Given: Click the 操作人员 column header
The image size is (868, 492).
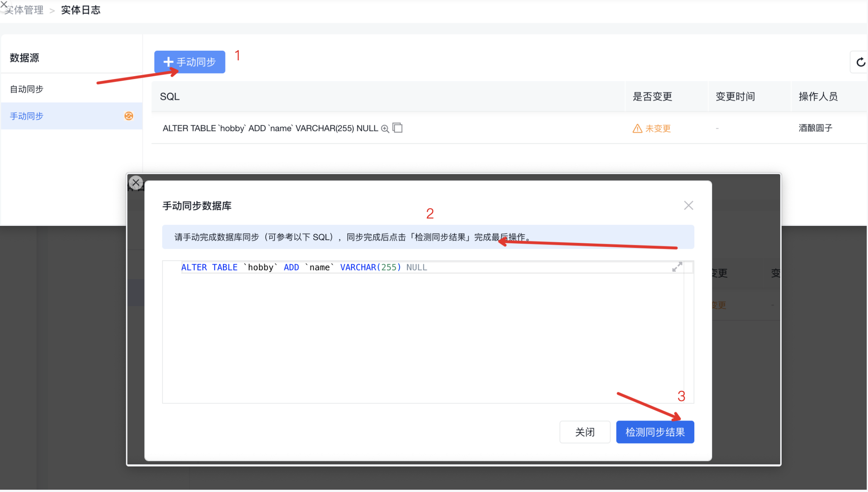Looking at the screenshot, I should pyautogui.click(x=818, y=97).
